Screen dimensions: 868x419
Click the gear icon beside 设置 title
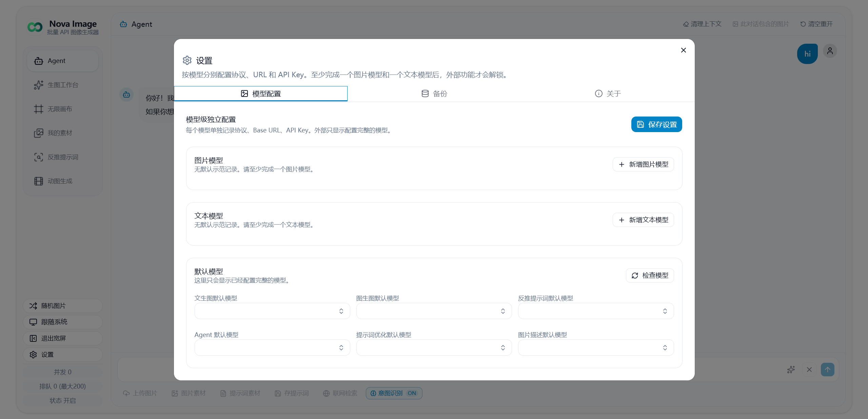(x=187, y=60)
